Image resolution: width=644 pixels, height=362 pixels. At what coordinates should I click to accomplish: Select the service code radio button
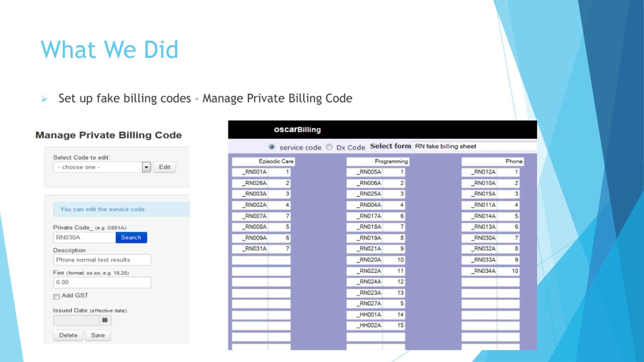click(x=272, y=147)
